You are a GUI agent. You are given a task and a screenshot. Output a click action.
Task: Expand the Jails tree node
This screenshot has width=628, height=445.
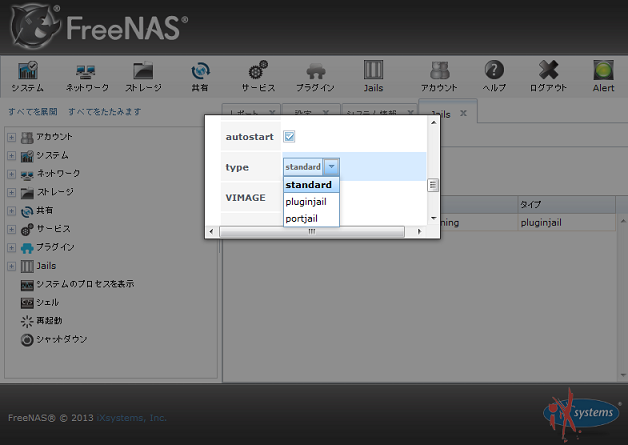(x=12, y=266)
